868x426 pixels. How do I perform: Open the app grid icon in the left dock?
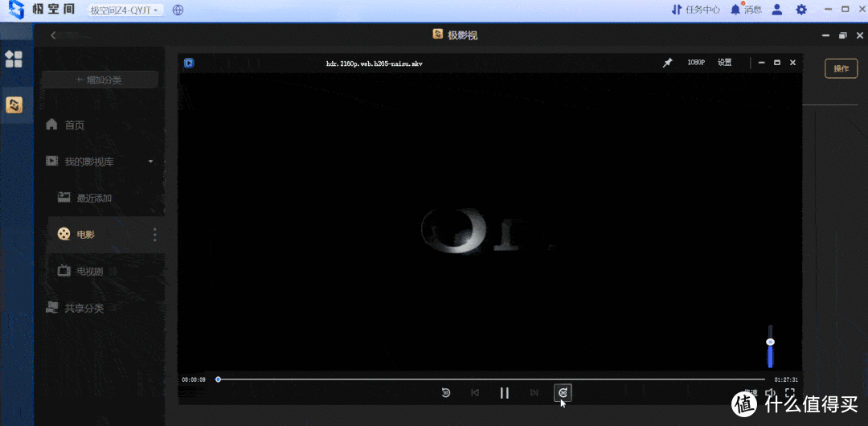click(14, 59)
